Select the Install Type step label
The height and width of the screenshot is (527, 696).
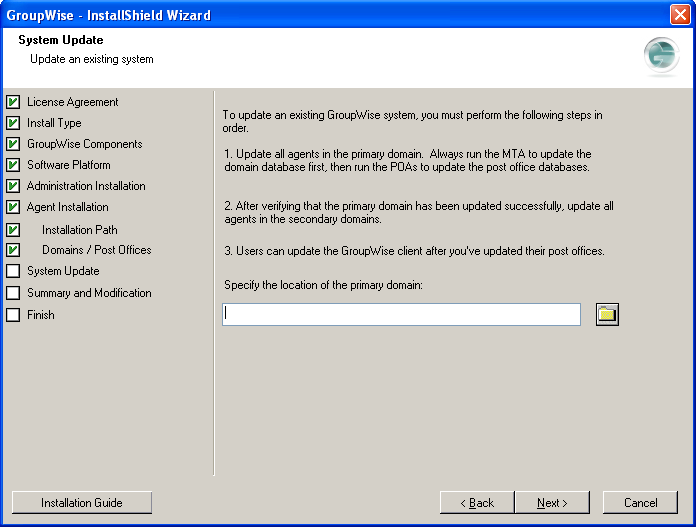point(54,123)
